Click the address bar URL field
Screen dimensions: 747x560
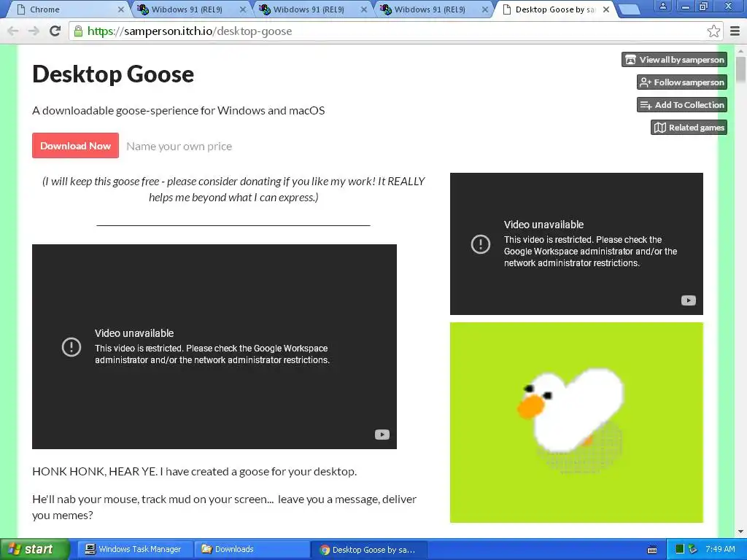tap(395, 31)
